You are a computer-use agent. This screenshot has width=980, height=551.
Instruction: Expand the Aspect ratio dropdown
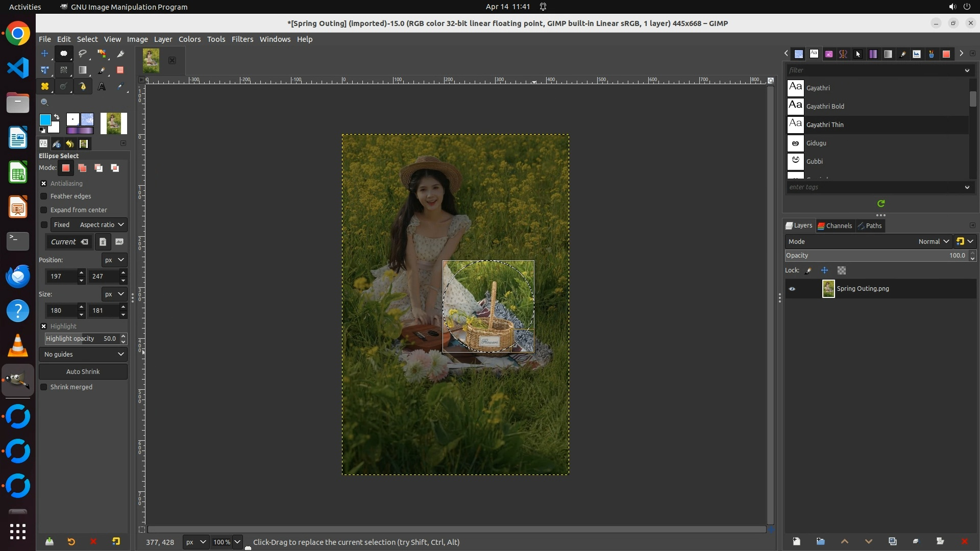[x=102, y=225]
